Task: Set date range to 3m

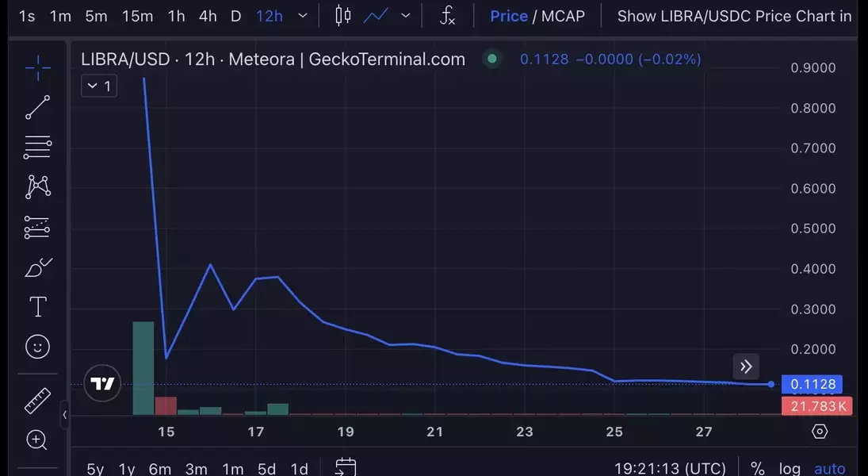Action: tap(196, 470)
